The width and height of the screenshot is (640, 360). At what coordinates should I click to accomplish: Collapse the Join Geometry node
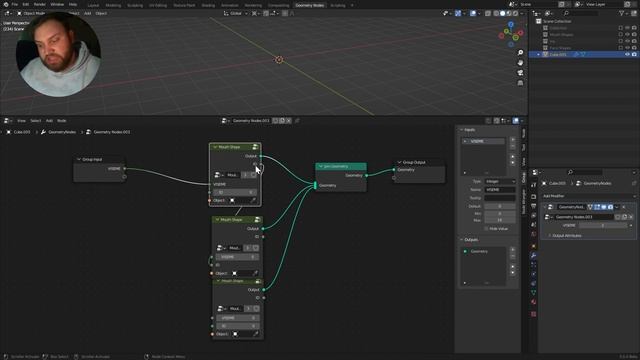coord(320,167)
